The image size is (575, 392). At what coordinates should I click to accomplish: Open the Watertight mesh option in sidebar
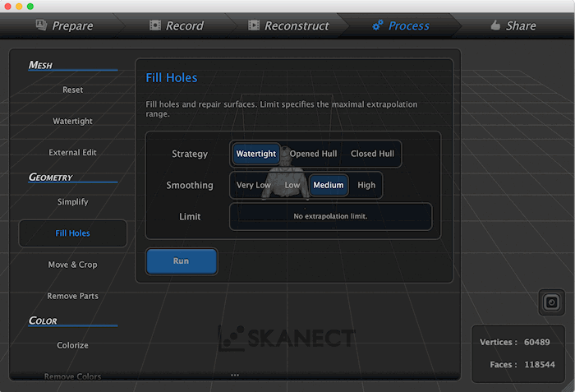72,121
